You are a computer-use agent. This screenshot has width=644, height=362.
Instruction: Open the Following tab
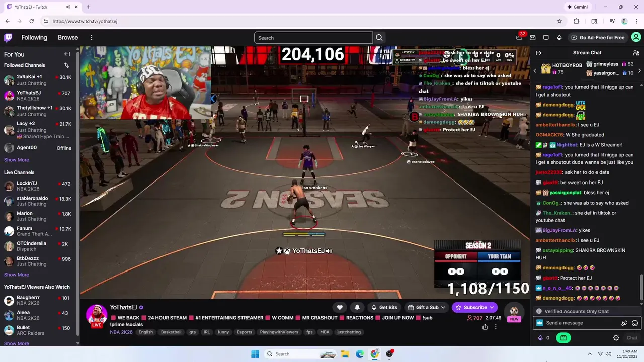[34, 38]
